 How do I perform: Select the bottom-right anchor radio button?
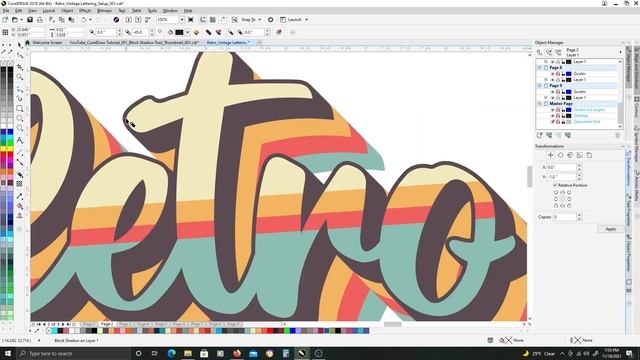click(x=569, y=206)
